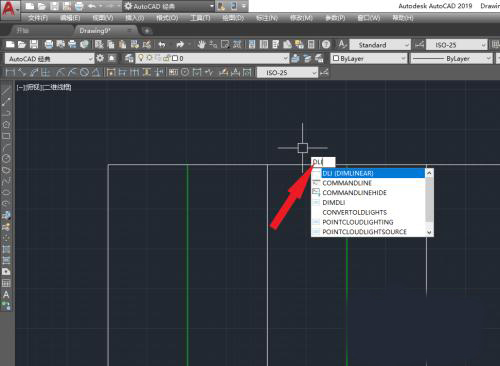The image size is (500, 366).
Task: Select Aligned dimension tool icon
Action: pyautogui.click(x=22, y=72)
